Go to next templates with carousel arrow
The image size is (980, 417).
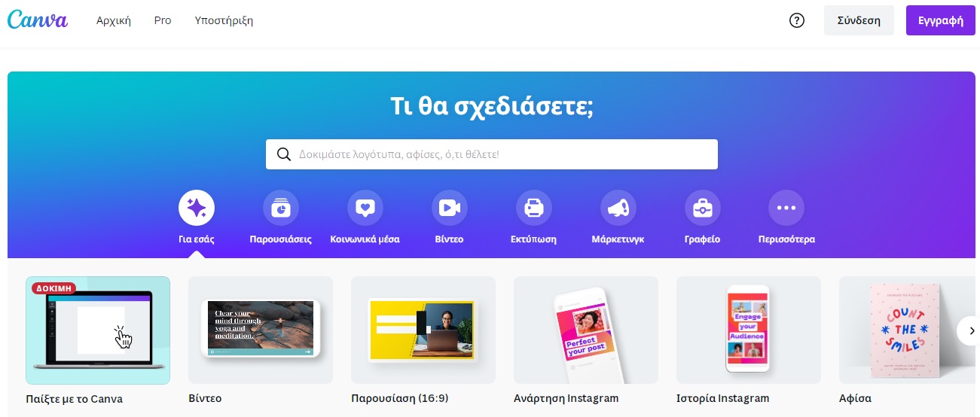click(x=971, y=330)
